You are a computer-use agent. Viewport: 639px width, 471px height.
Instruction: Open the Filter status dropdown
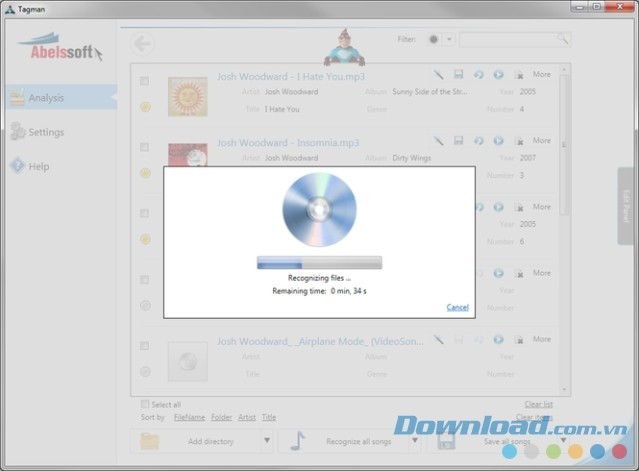coord(449,39)
